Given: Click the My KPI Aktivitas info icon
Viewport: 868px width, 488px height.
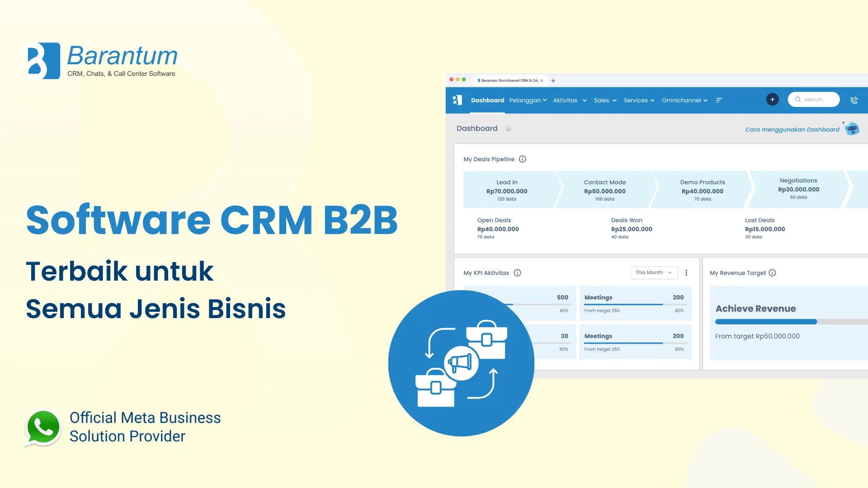Looking at the screenshot, I should click(x=518, y=273).
